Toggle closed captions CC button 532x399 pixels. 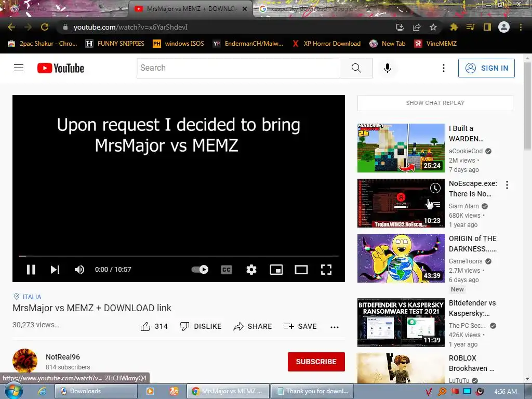click(227, 270)
